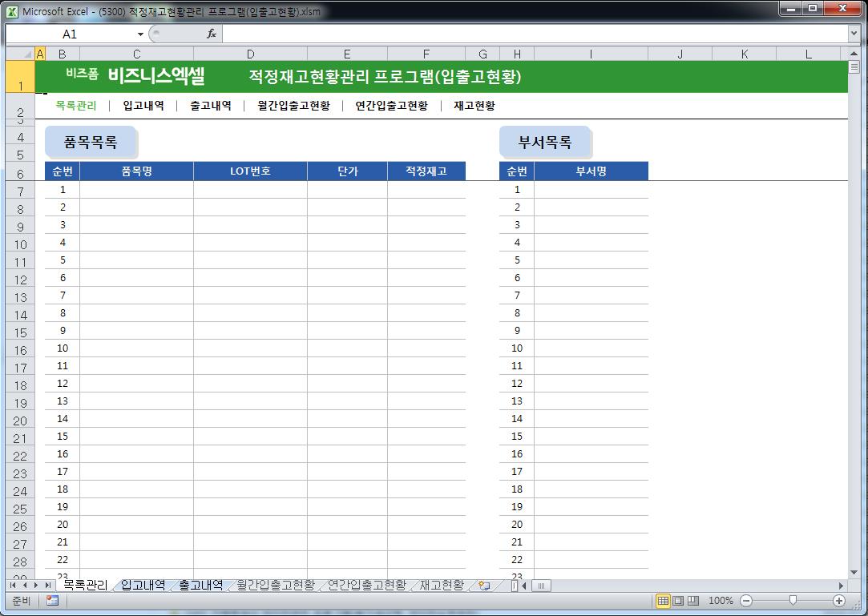The image size is (868, 616).
Task: Switch to the 입고내역 sheet tab
Action: pos(143,585)
